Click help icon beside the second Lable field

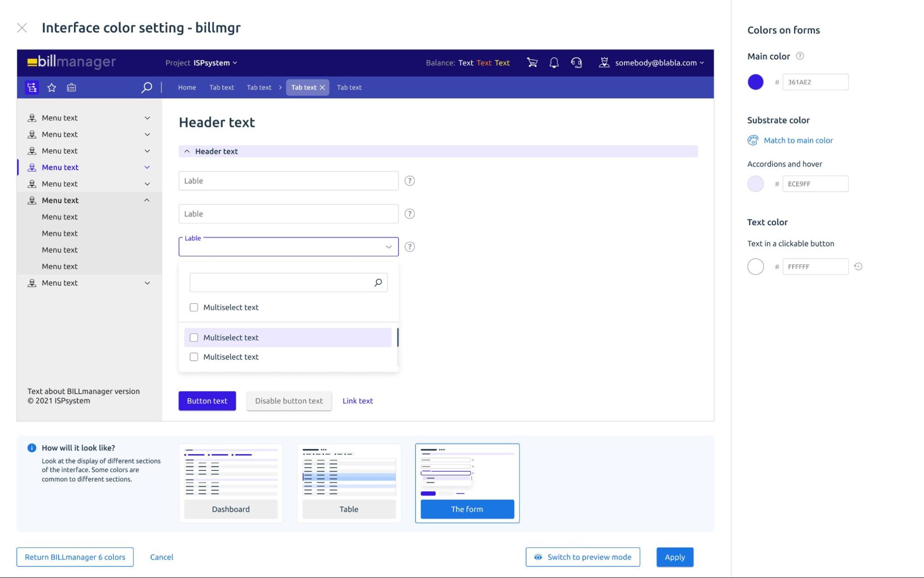tap(410, 214)
